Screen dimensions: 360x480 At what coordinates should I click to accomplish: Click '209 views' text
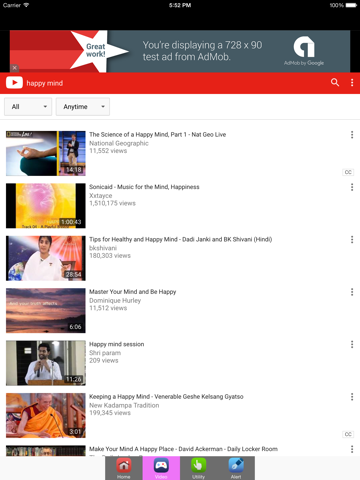coord(104,360)
